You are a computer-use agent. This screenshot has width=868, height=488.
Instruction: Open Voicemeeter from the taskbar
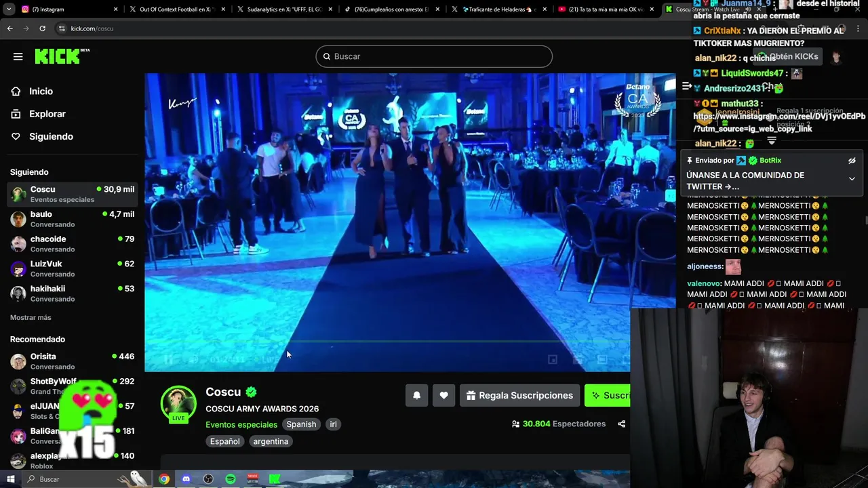pyautogui.click(x=252, y=479)
